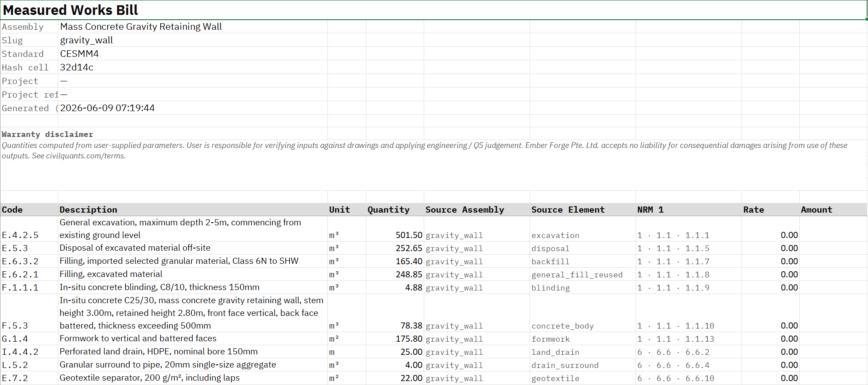This screenshot has height=385, width=868.
Task: Select hash cell value 32d14c
Action: tap(193, 67)
